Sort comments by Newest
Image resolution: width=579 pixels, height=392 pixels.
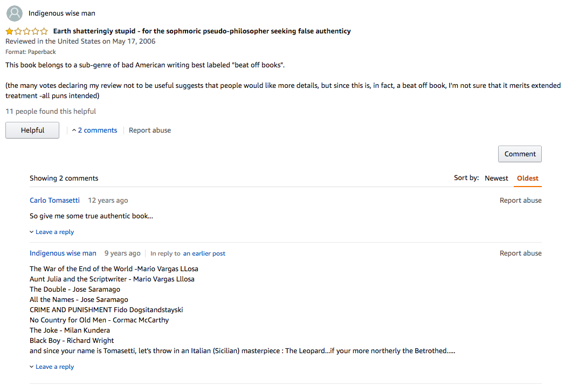(496, 178)
